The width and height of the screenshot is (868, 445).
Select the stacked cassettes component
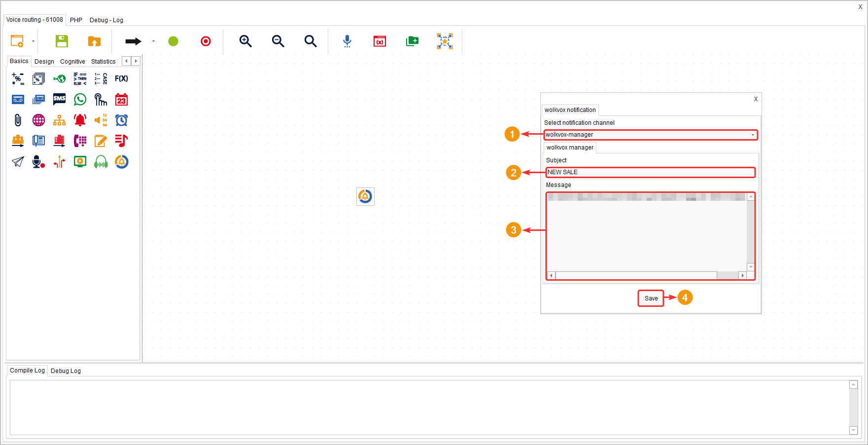coord(38,100)
